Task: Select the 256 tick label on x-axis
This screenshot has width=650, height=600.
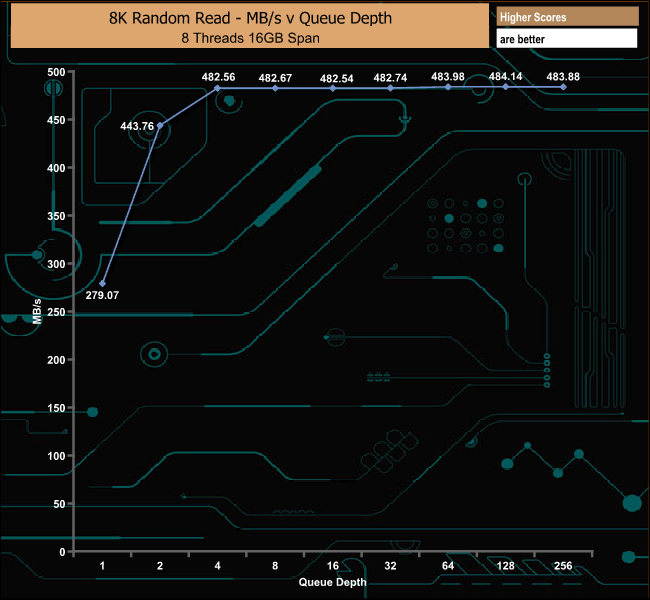Action: pyautogui.click(x=563, y=566)
